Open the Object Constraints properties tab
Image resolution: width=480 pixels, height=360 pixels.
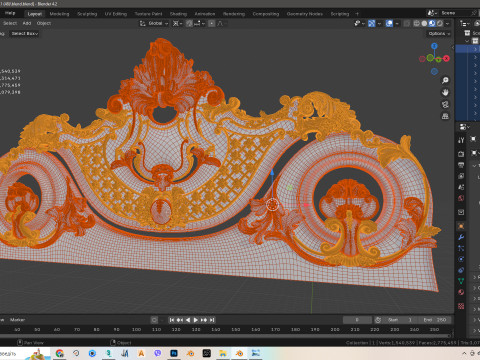(x=461, y=270)
